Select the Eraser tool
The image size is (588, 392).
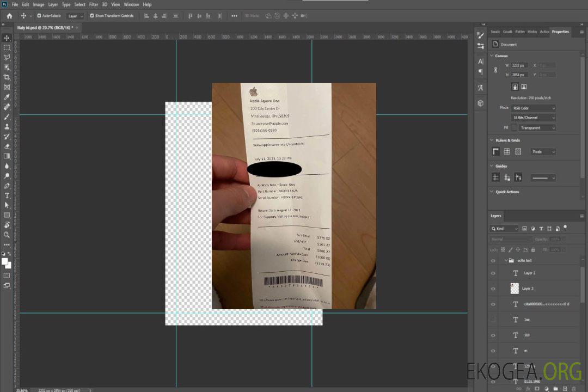click(x=7, y=146)
